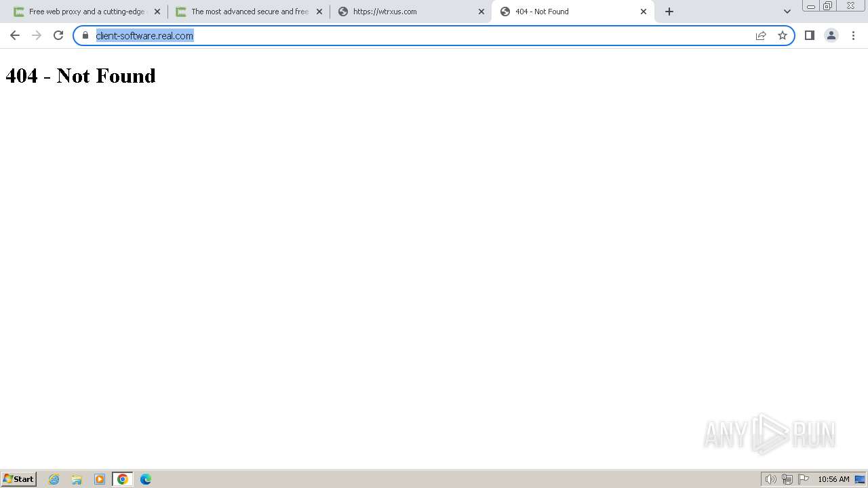Close the wtrxus.com tab
Viewport: 868px width, 488px height.
click(x=481, y=12)
